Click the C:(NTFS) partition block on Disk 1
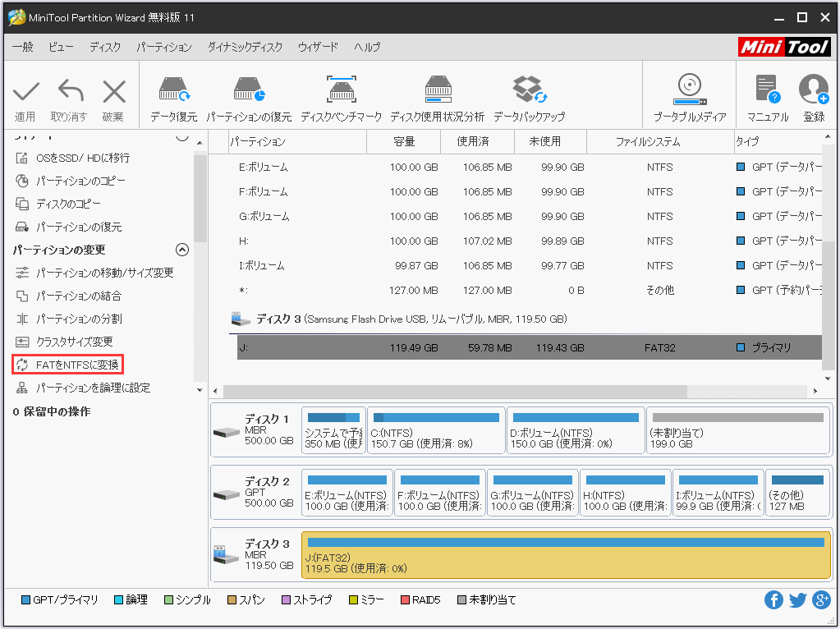This screenshot has width=840, height=629. coord(435,431)
